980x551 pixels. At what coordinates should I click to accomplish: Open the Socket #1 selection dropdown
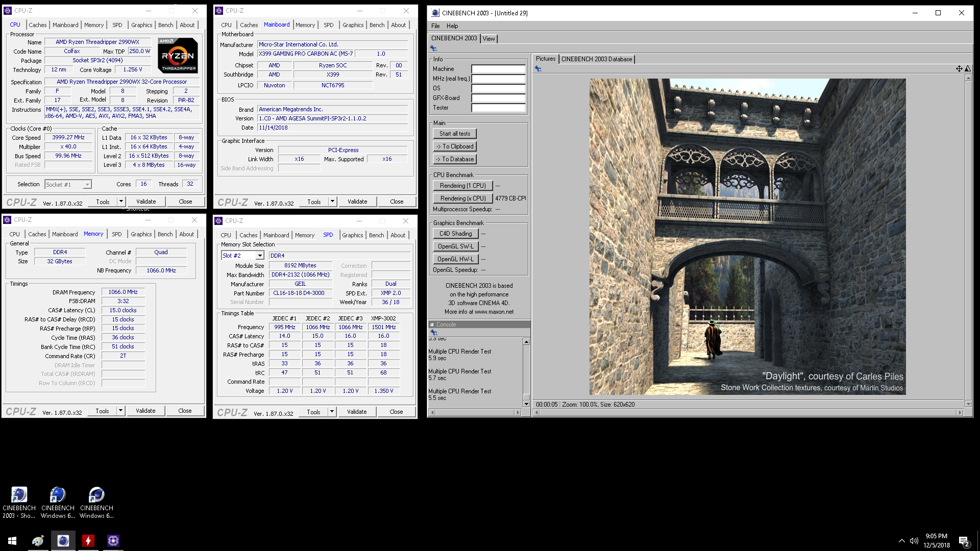pyautogui.click(x=87, y=185)
